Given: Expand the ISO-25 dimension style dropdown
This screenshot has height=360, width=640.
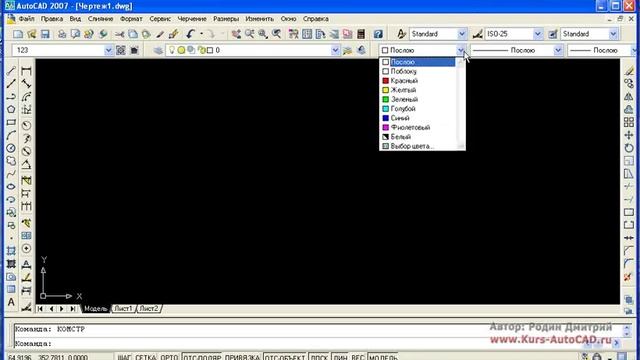Looking at the screenshot, I should (x=538, y=34).
